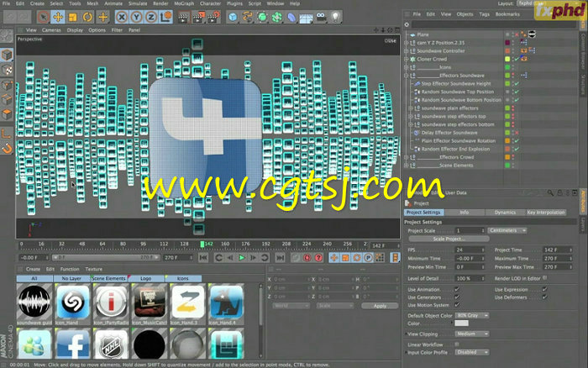588x368 pixels.
Task: Open Default Object Color dropdown
Action: (472, 315)
